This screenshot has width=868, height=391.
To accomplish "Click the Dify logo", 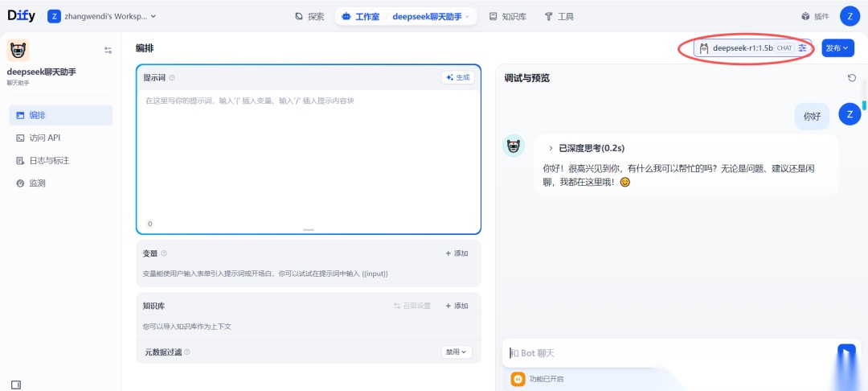I will click(21, 16).
